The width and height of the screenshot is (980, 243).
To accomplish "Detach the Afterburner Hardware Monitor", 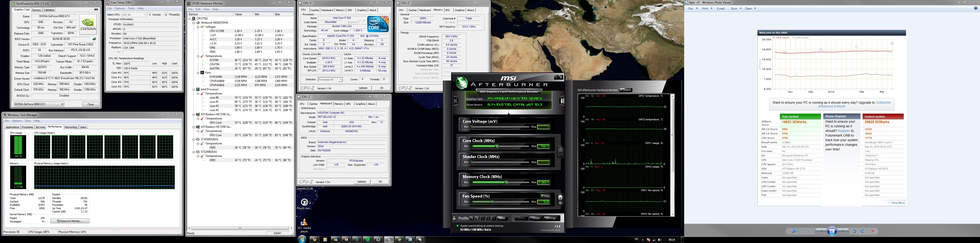I will (x=626, y=90).
